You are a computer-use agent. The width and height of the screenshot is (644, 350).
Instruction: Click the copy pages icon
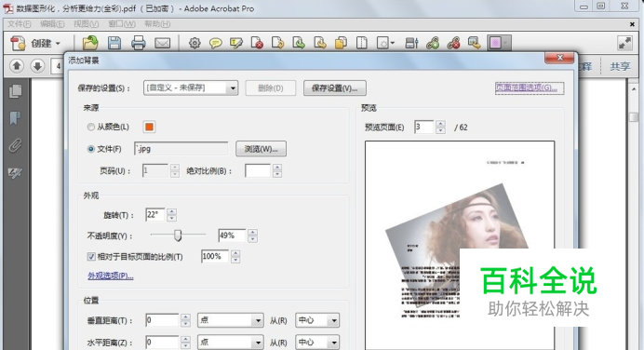(341, 43)
